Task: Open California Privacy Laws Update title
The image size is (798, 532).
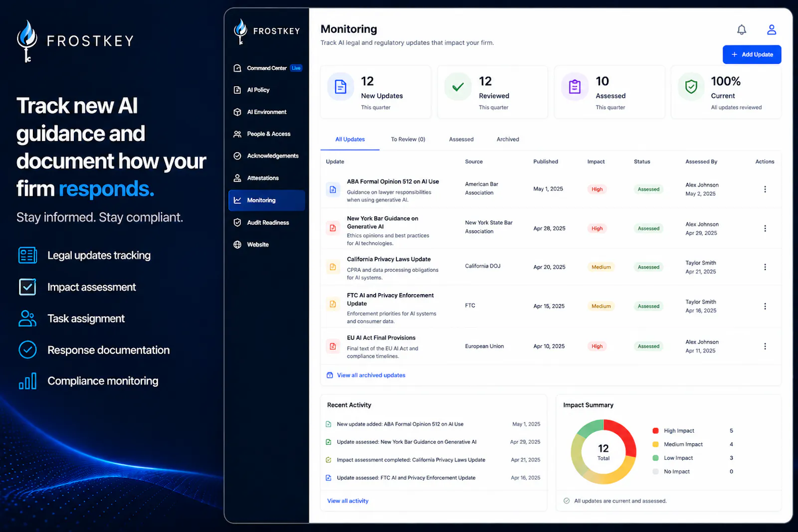Action: (x=389, y=259)
